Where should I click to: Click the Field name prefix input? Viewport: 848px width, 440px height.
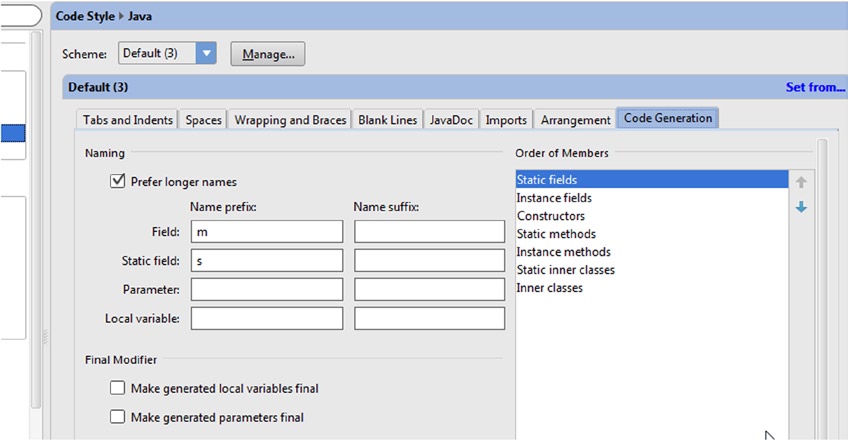tap(266, 232)
